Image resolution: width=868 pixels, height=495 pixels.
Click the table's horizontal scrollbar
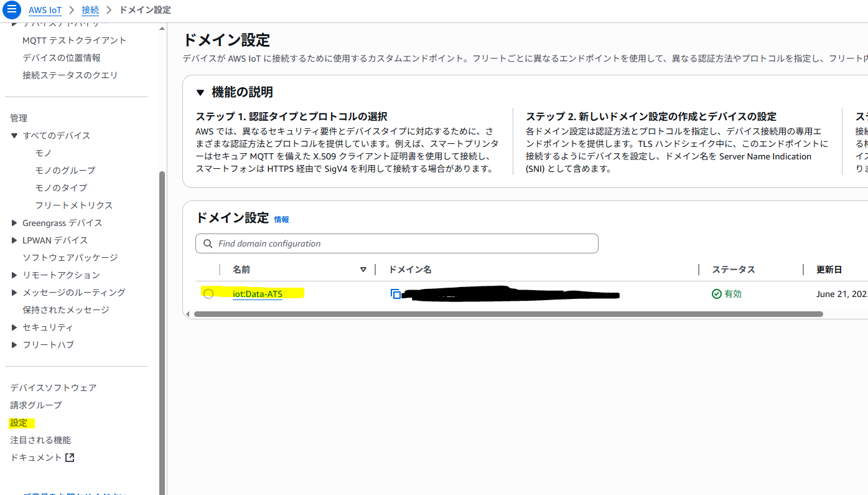coord(508,314)
